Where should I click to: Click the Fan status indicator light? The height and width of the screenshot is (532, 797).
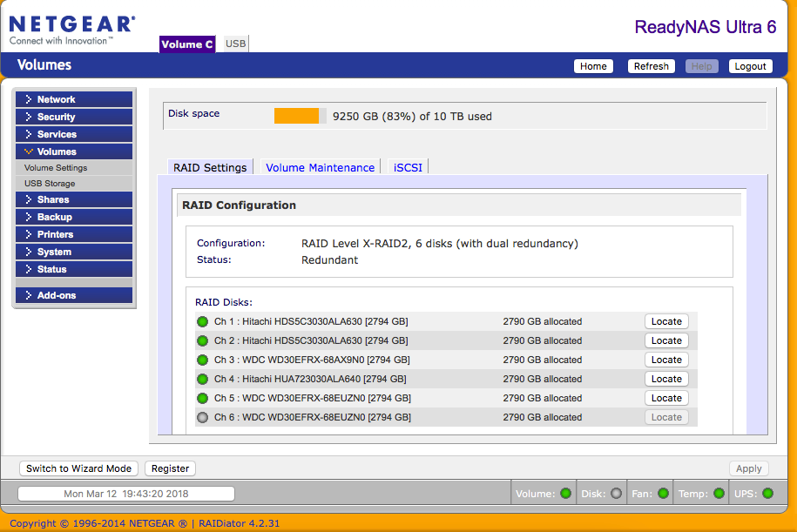click(x=664, y=494)
